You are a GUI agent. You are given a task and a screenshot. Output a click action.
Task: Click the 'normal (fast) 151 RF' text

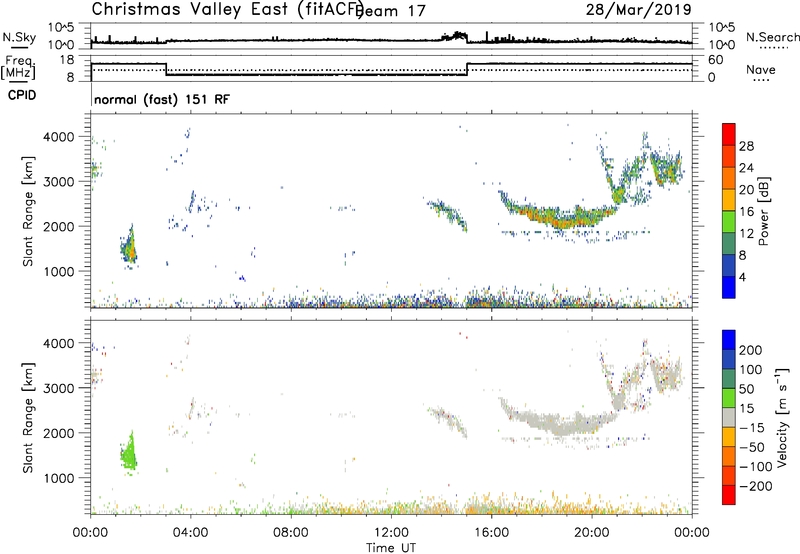tap(162, 99)
